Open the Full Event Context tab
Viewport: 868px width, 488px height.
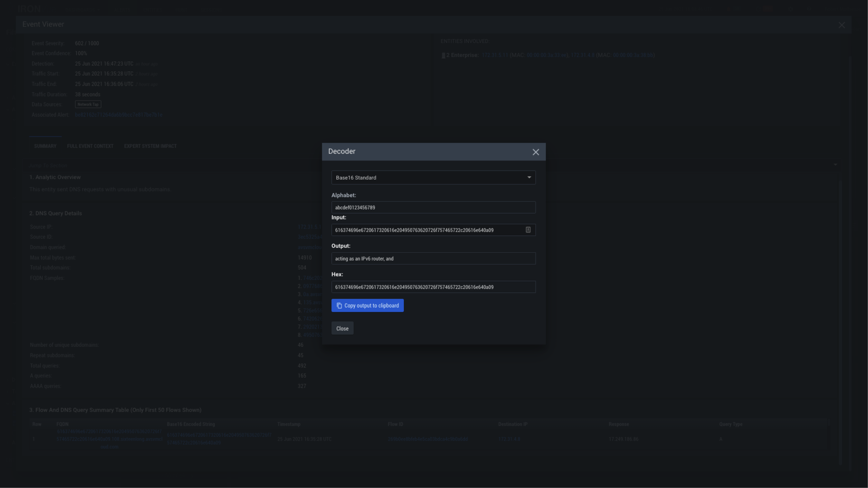tap(90, 146)
